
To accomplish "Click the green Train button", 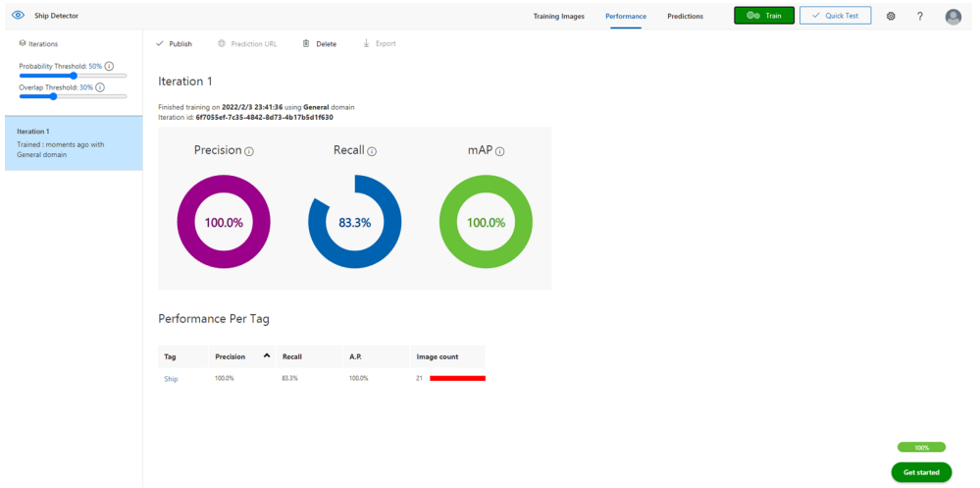I will coord(764,16).
